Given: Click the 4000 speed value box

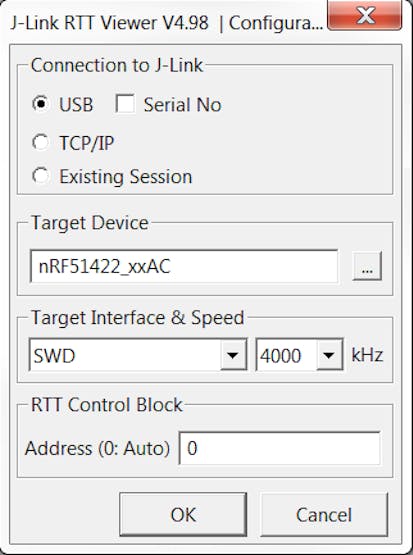Looking at the screenshot, I should point(286,355).
